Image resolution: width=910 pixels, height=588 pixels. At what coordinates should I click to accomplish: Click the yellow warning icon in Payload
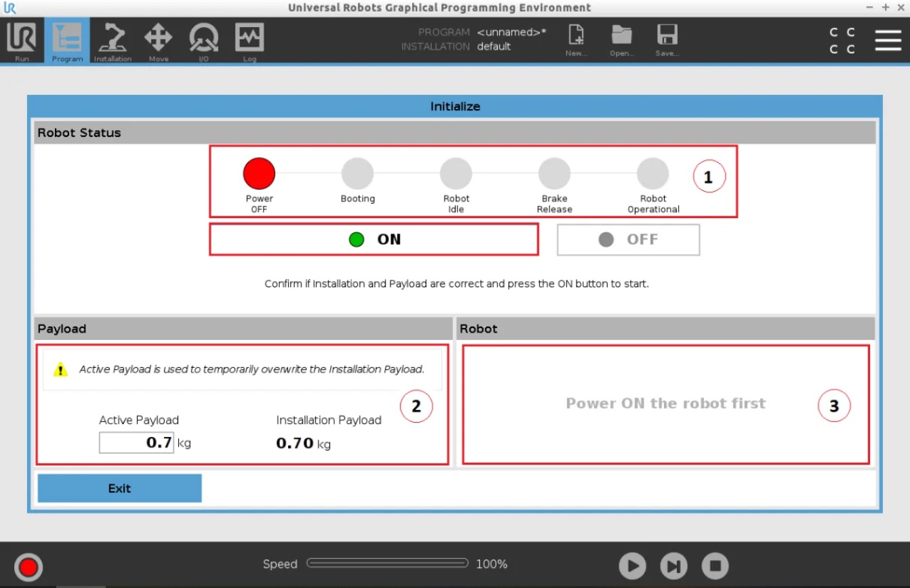pos(61,370)
